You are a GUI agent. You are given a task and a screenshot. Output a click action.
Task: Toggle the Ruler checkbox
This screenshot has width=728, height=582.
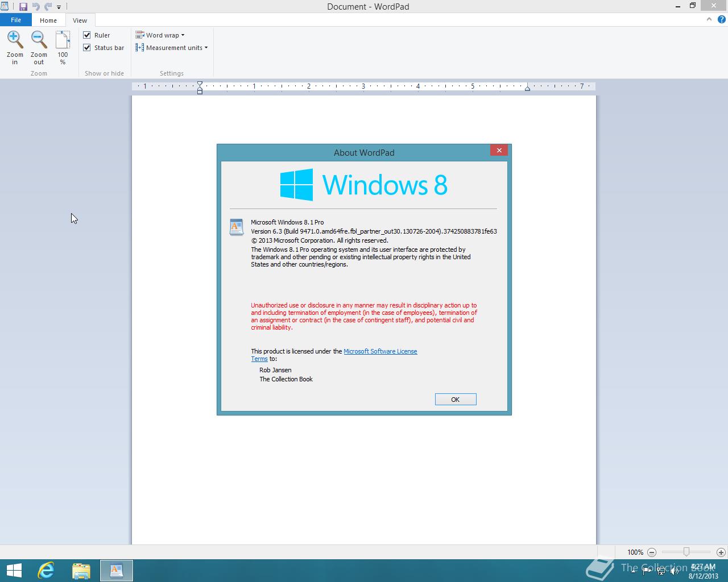point(87,35)
